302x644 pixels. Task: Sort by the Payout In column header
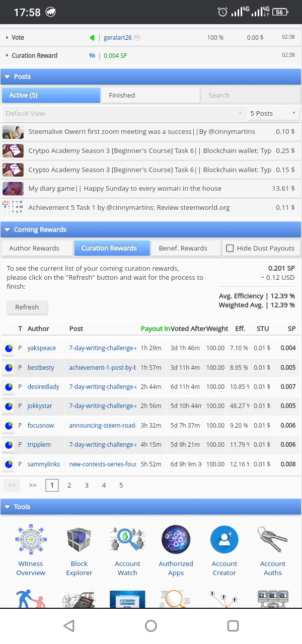point(155,329)
